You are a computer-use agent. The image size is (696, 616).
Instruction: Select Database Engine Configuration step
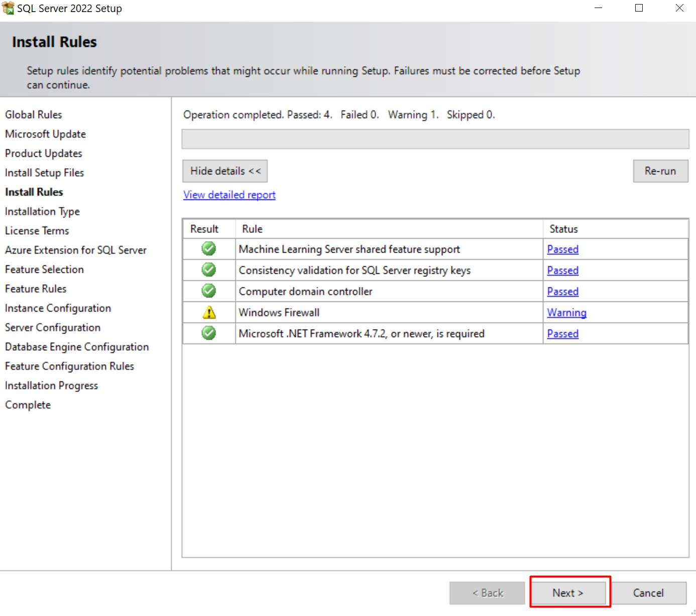pyautogui.click(x=77, y=347)
